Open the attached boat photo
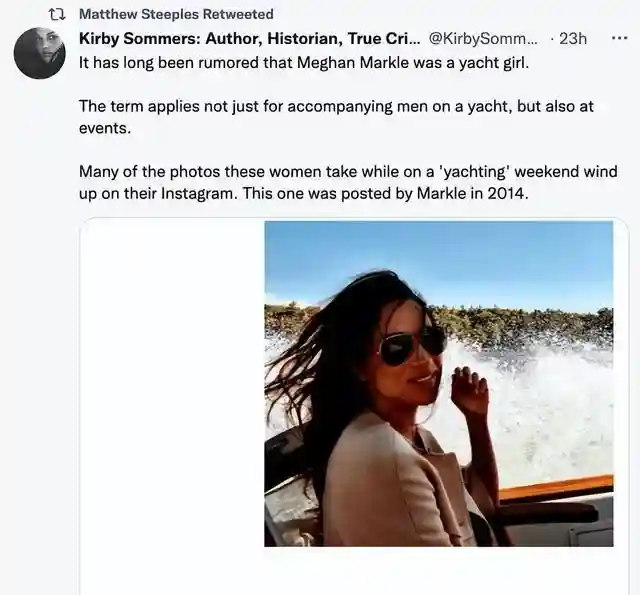 (x=438, y=383)
